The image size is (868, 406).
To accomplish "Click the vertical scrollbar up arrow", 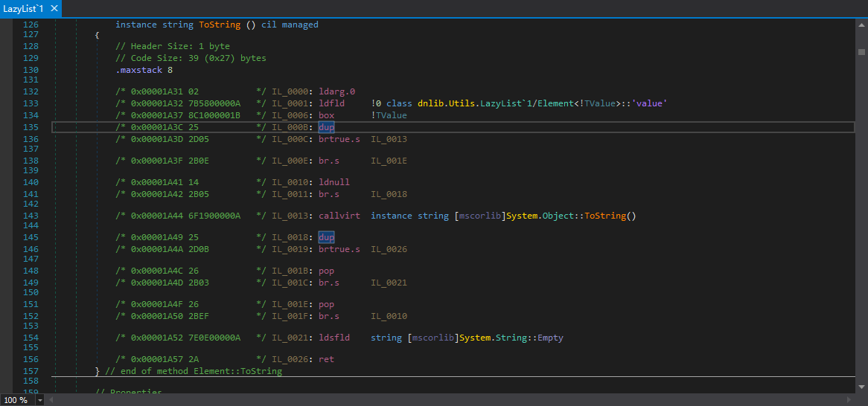I will (x=861, y=24).
